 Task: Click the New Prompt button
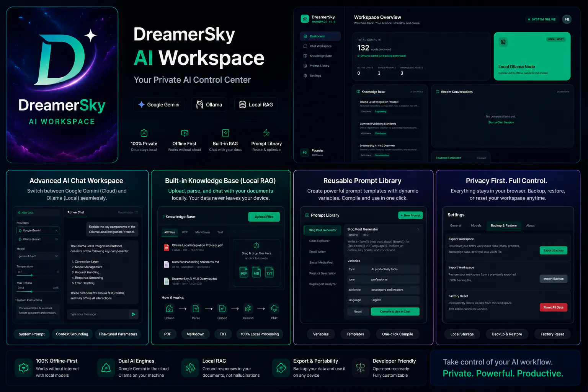tap(410, 216)
